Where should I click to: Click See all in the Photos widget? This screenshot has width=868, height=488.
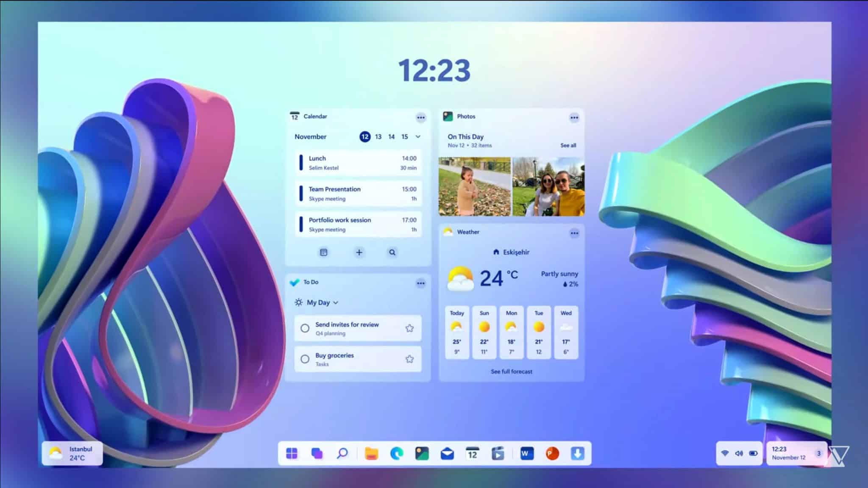point(568,145)
